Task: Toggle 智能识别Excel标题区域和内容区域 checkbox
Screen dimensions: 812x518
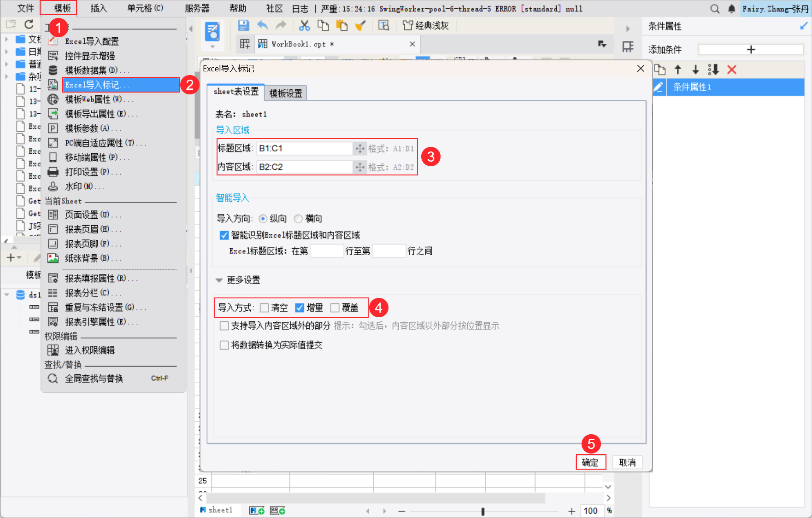Action: coord(224,235)
